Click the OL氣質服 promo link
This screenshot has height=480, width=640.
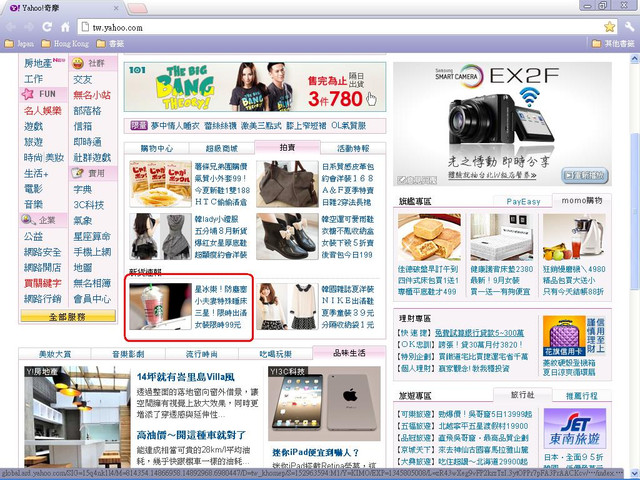pyautogui.click(x=349, y=126)
